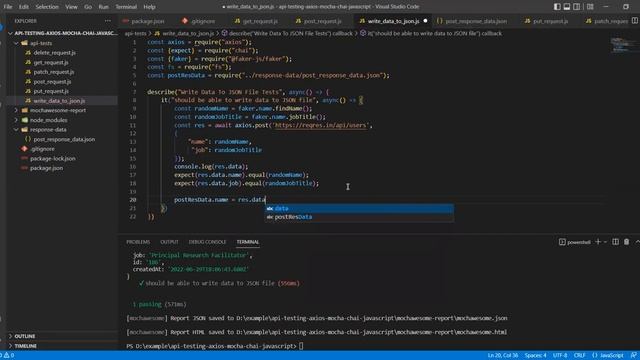Create a new terminal with plus icon
Screen dimensions: 640x360
tap(598, 242)
